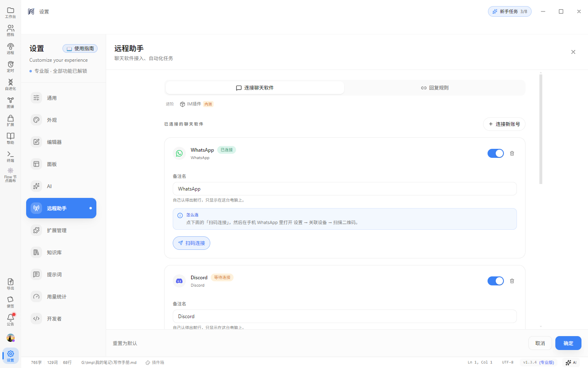The width and height of the screenshot is (588, 368).
Task: Delete the Discord connection with trash icon
Action: click(x=512, y=281)
